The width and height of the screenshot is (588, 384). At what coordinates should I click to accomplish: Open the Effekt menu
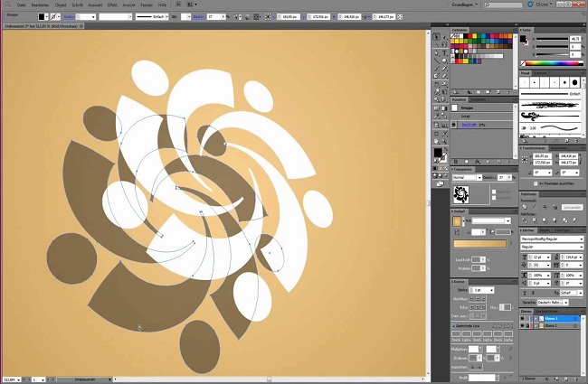[112, 5]
